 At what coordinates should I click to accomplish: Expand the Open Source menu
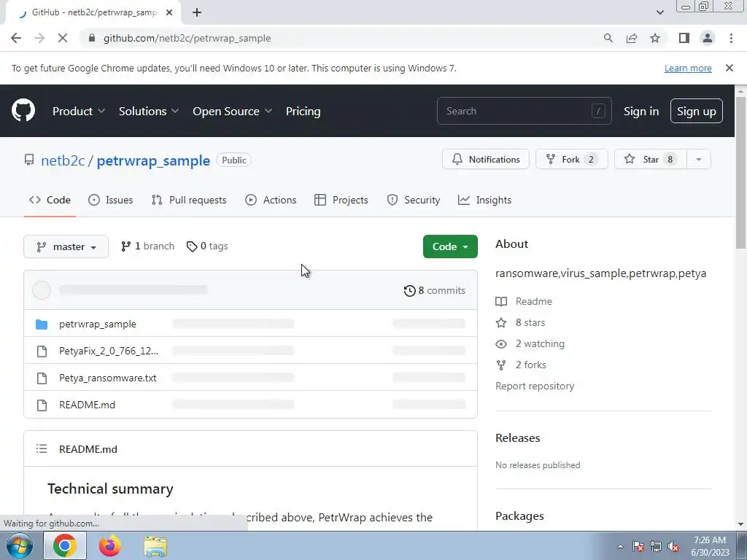point(233,111)
